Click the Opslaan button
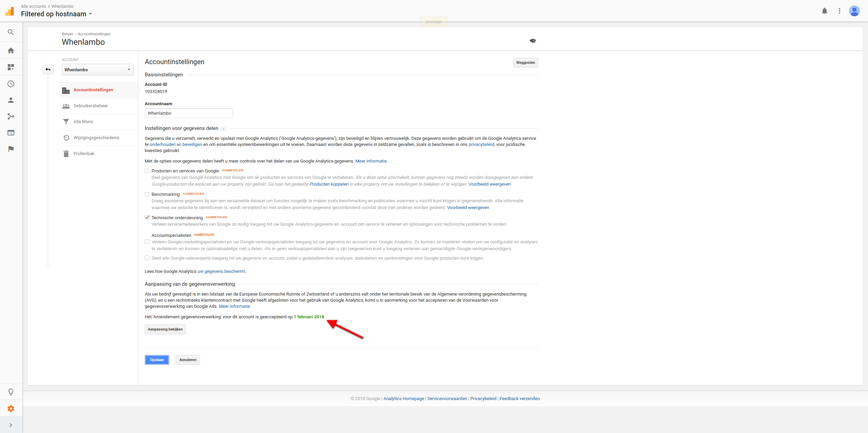This screenshot has height=433, width=868. 157,360
